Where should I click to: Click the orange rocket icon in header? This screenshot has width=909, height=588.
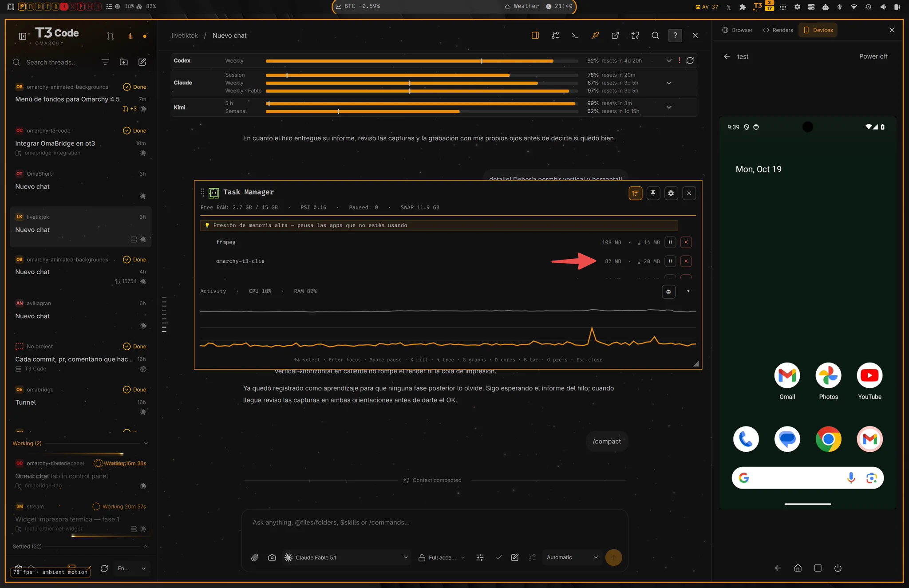[x=595, y=36]
